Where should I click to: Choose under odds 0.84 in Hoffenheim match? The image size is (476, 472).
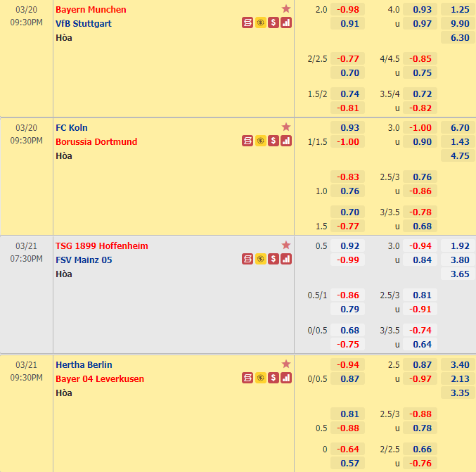click(x=420, y=260)
